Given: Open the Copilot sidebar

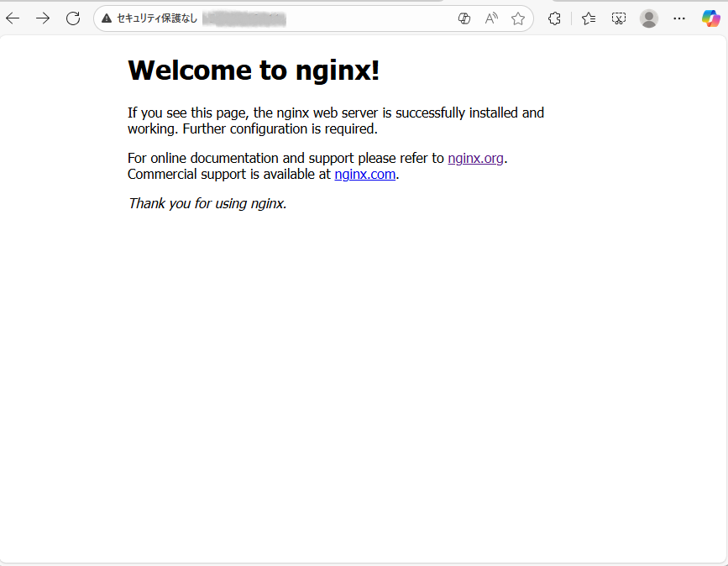Looking at the screenshot, I should [710, 18].
